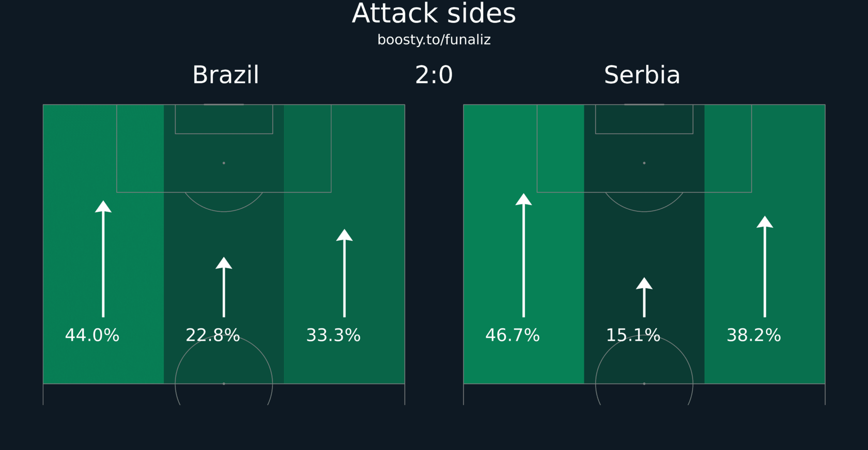868x450 pixels.
Task: Click Brazil's right flank arrow
Action: [345, 273]
